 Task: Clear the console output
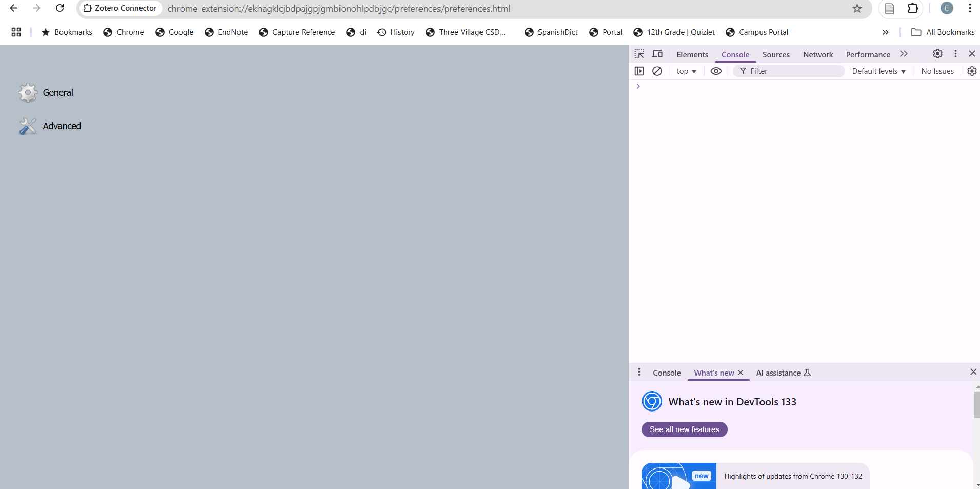[x=657, y=71]
